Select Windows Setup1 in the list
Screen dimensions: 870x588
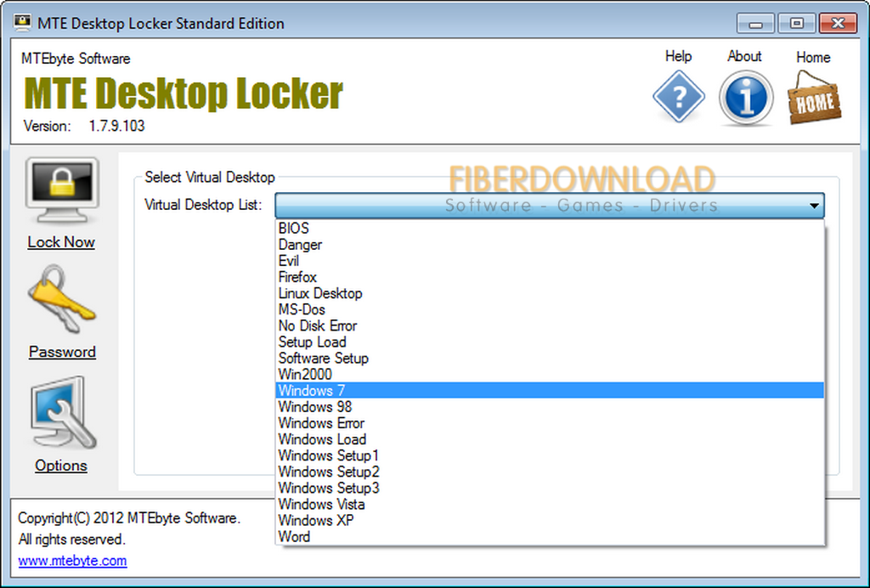(550, 455)
